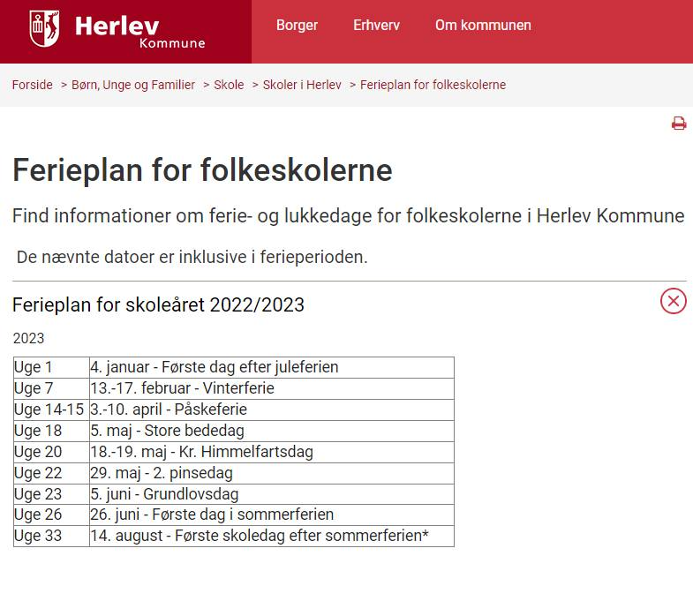
Task: Click the Uge 23 table cell
Action: (x=51, y=494)
